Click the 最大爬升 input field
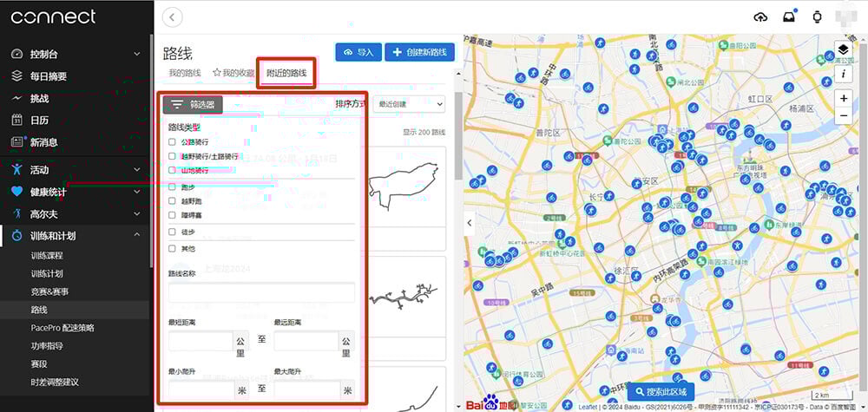Screen dimensions: 868x412 pos(308,390)
